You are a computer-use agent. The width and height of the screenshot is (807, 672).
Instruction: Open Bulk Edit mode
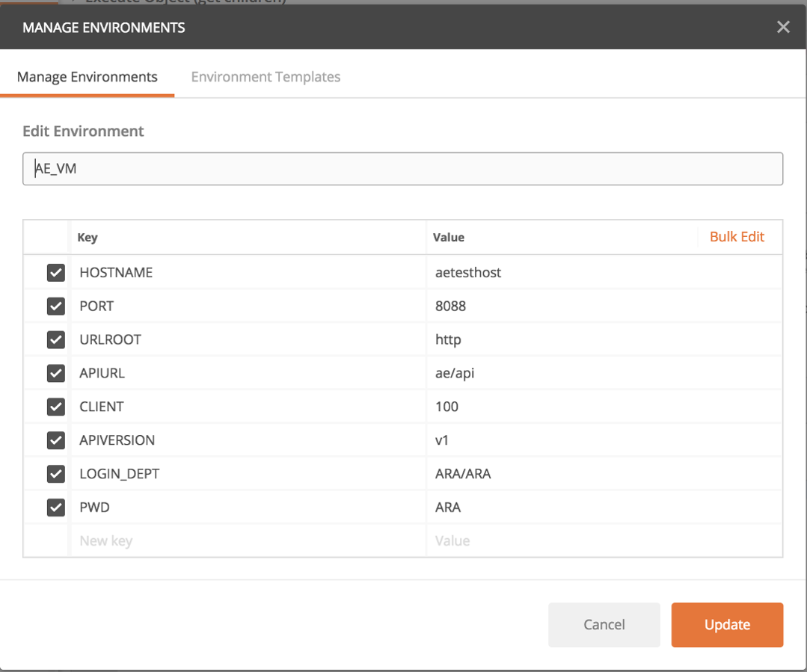point(737,236)
